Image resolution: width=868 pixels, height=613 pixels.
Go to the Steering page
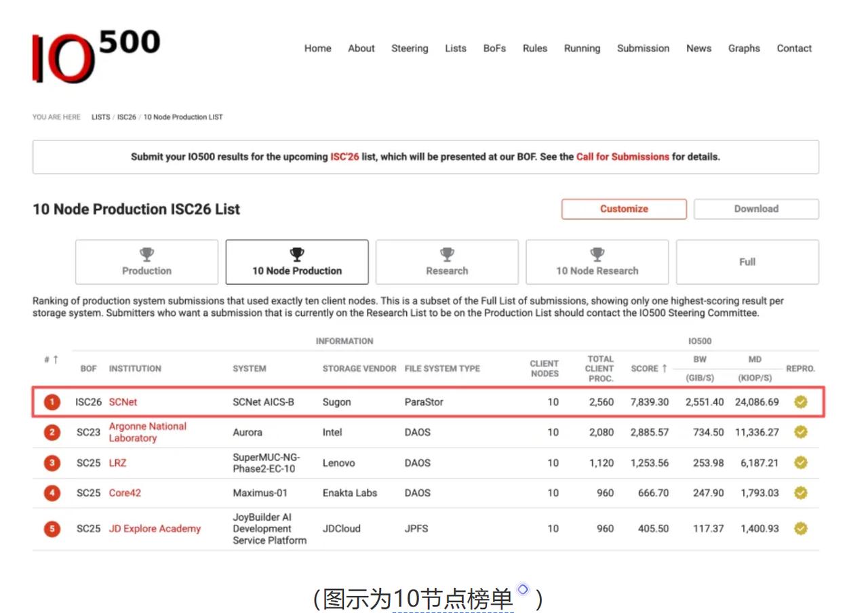coord(410,48)
